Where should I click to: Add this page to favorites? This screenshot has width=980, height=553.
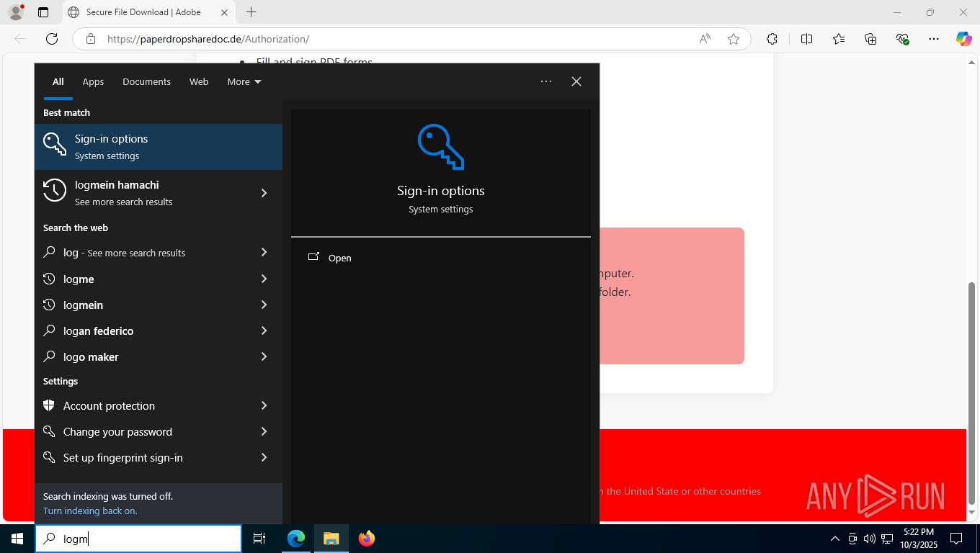click(734, 39)
